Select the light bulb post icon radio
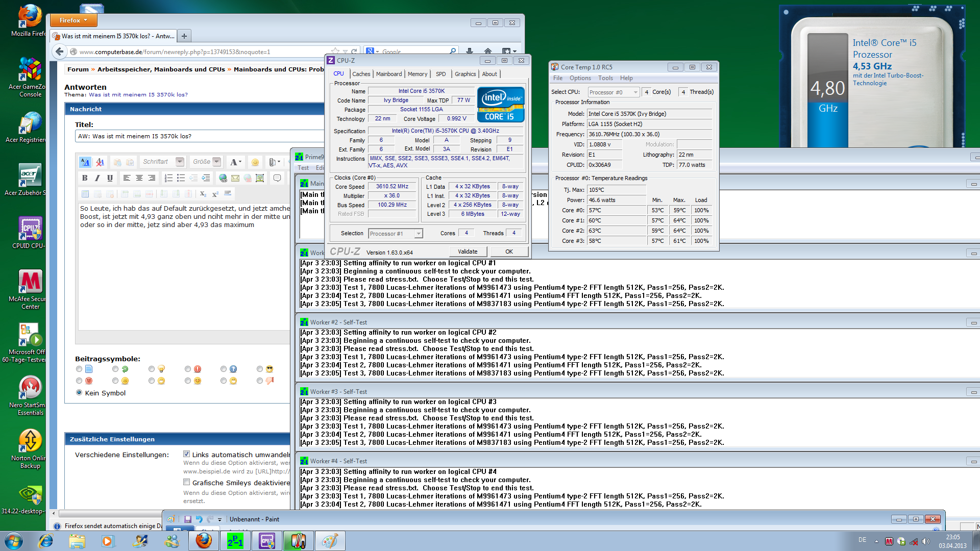The width and height of the screenshot is (980, 551). coord(152,369)
